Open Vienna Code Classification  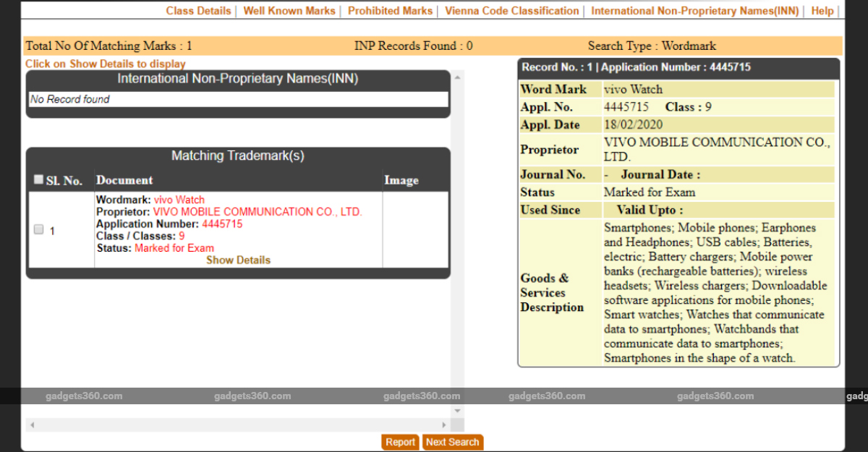pos(511,11)
